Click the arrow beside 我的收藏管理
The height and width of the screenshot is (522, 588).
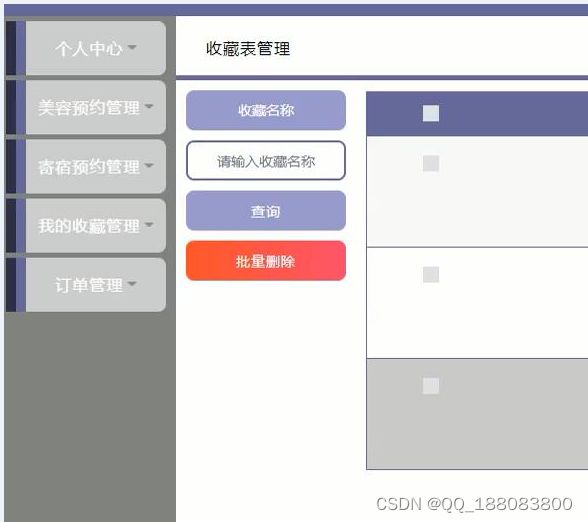149,225
